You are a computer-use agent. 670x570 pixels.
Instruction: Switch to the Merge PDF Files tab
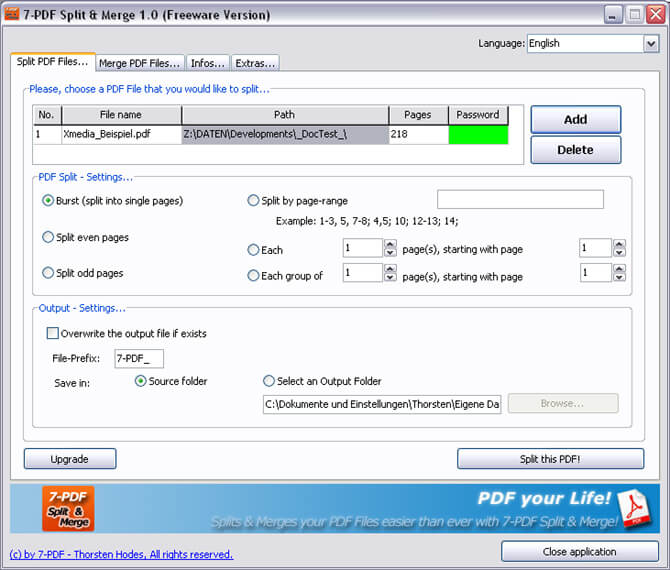(140, 63)
